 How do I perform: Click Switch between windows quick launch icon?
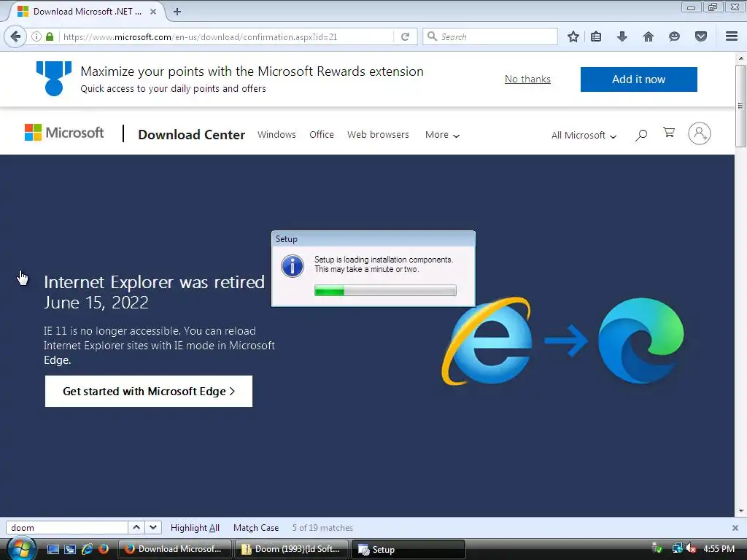point(70,549)
